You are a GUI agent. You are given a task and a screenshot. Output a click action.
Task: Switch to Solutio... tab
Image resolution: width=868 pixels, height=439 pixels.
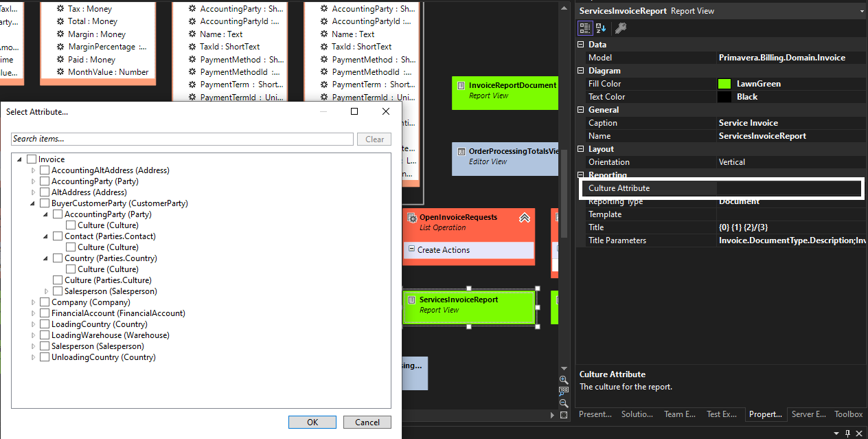point(637,414)
